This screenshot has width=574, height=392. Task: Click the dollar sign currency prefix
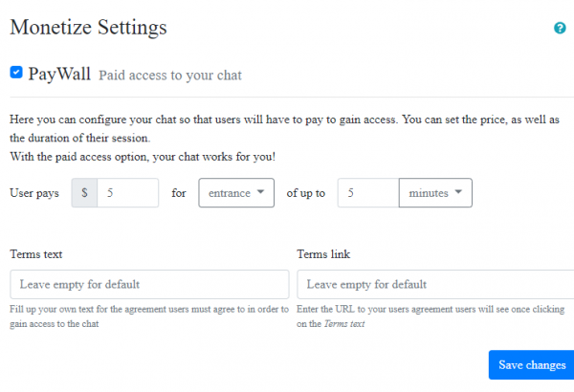(84, 193)
